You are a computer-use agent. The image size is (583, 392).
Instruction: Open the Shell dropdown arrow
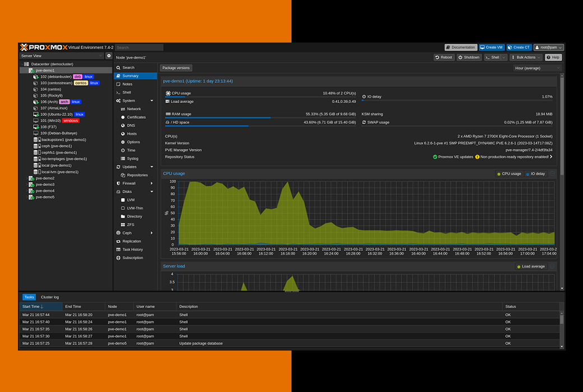pyautogui.click(x=504, y=57)
